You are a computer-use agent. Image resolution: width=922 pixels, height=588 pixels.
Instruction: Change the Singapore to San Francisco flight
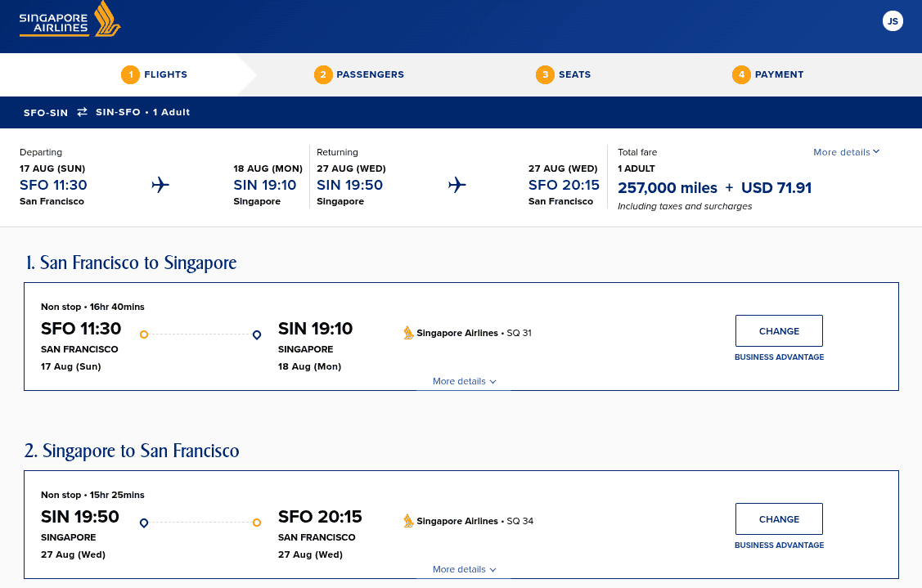coord(779,519)
